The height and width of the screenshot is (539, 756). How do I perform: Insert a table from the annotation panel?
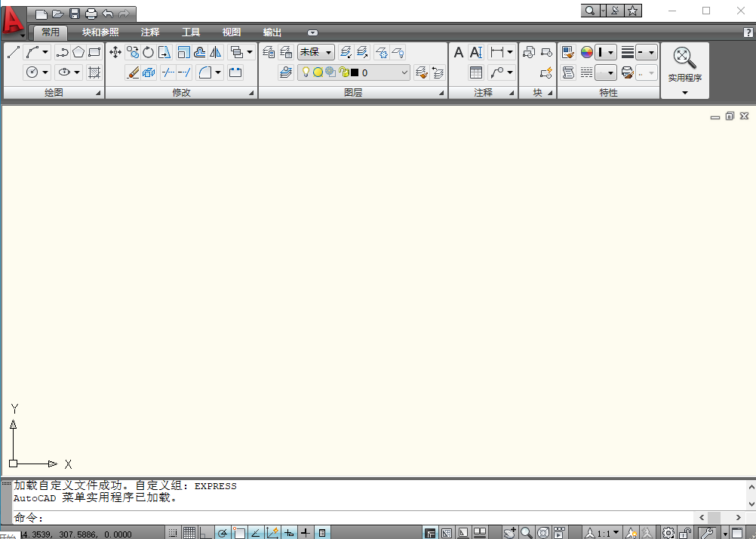[477, 72]
